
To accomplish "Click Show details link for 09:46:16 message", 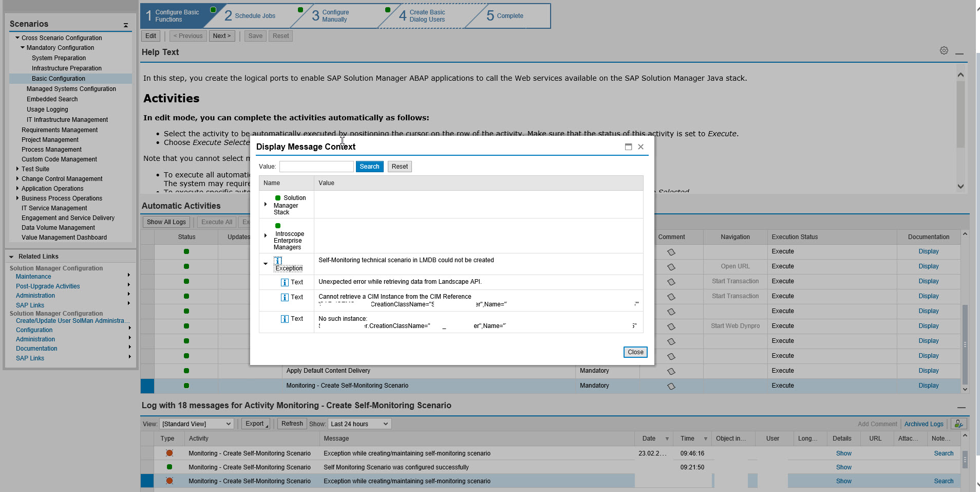I will pos(843,453).
